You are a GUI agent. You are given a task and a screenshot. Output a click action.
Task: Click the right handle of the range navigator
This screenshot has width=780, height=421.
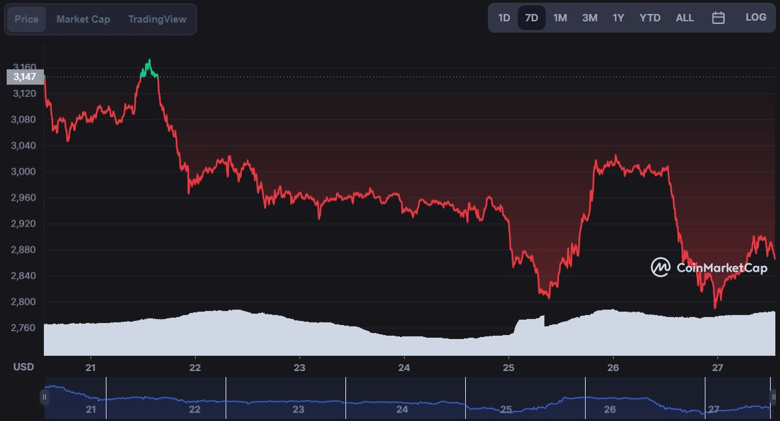pos(774,397)
